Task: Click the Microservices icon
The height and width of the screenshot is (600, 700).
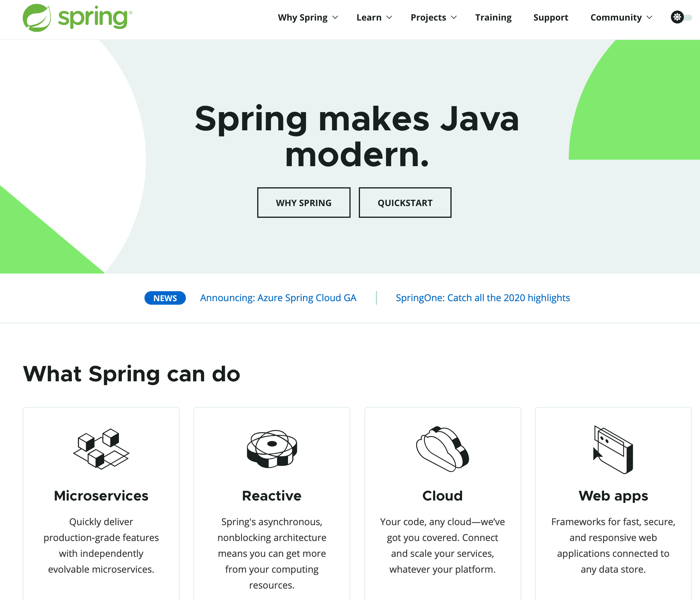Action: click(101, 448)
